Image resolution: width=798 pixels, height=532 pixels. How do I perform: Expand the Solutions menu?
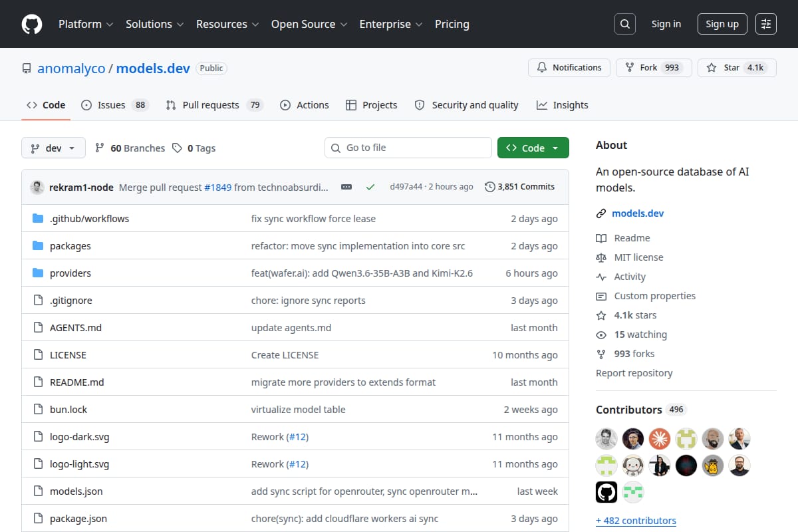154,24
